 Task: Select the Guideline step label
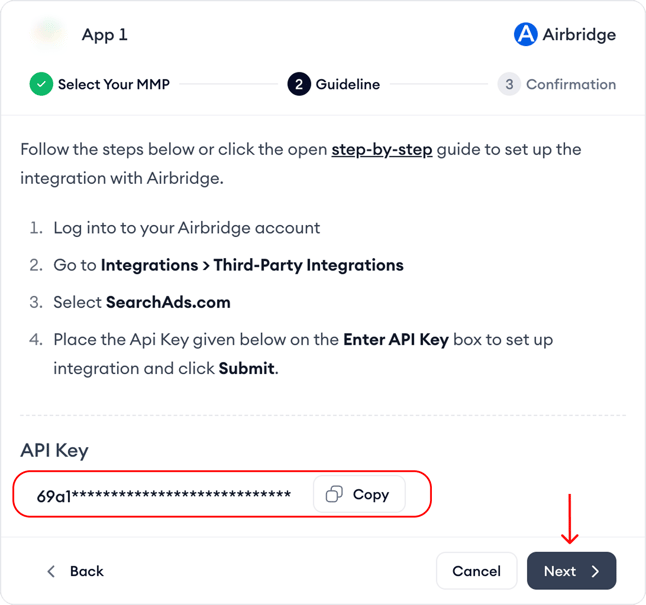point(348,84)
